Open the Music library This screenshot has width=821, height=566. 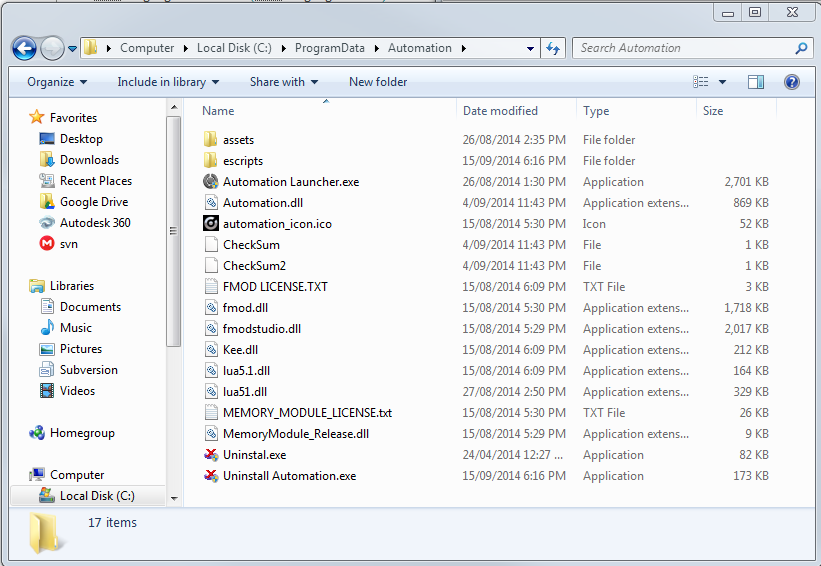coord(75,328)
